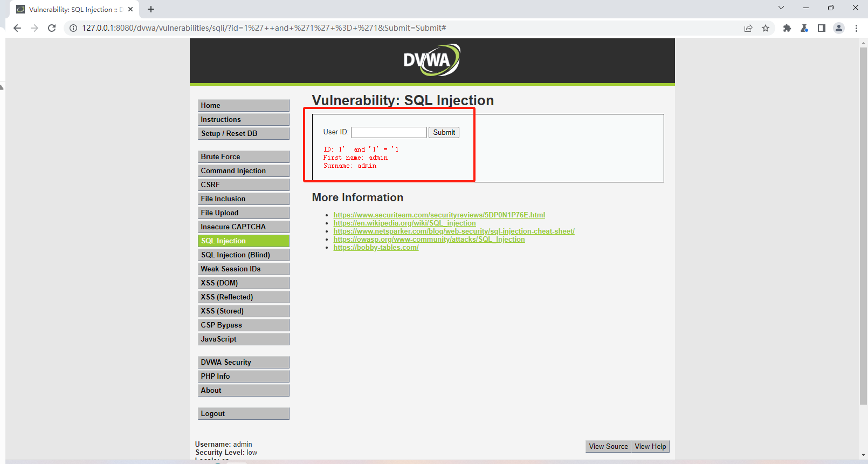This screenshot has width=868, height=464.
Task: Open File Inclusion module
Action: (244, 199)
